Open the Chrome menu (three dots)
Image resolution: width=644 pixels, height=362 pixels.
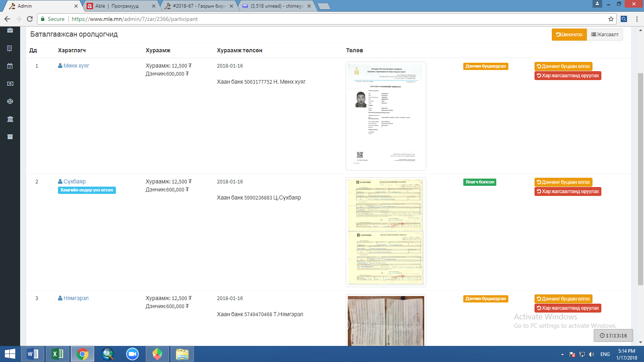click(x=637, y=19)
